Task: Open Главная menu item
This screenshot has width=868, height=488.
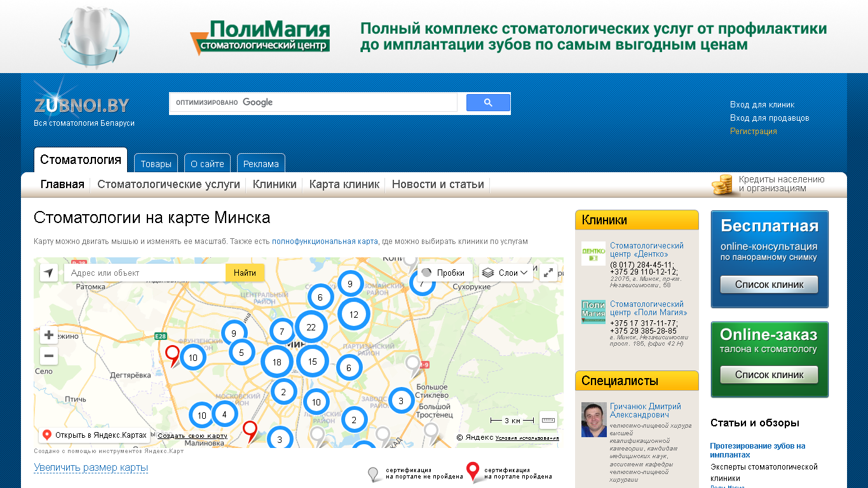Action: [62, 184]
